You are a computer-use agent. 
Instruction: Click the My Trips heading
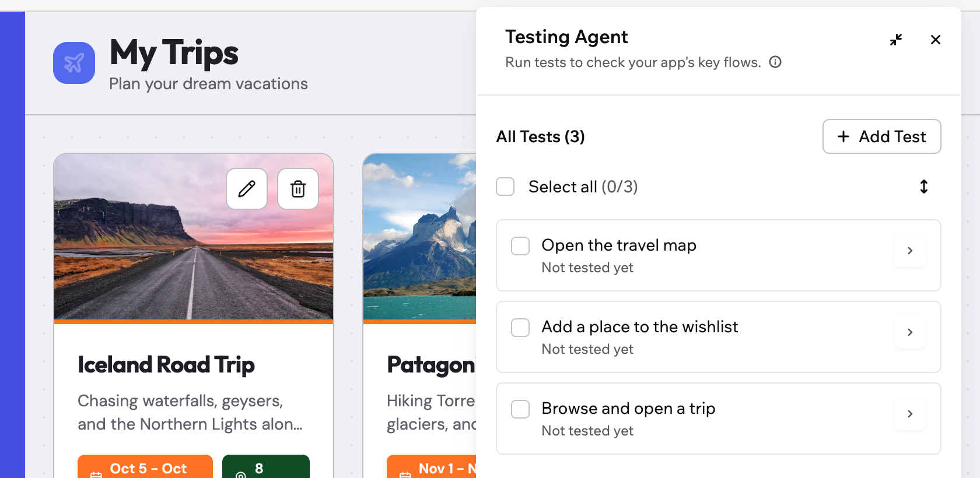point(174,53)
